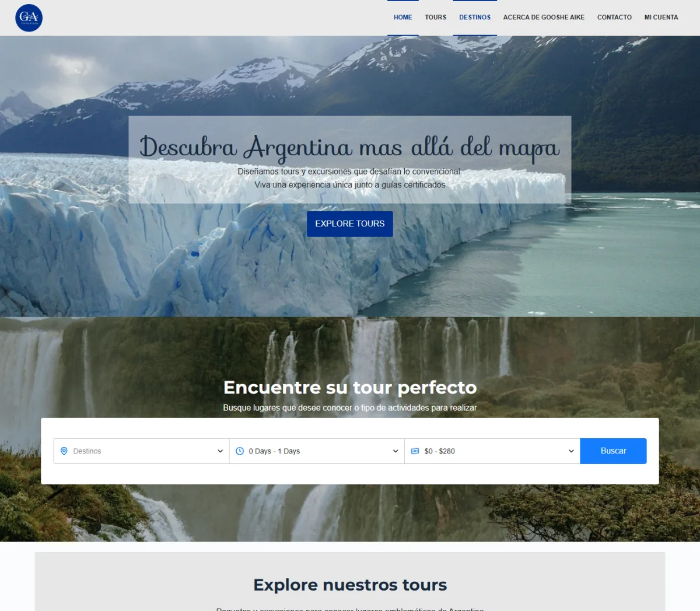The width and height of the screenshot is (700, 611).
Task: Click the Gooshe Aike GA logo
Action: click(29, 18)
